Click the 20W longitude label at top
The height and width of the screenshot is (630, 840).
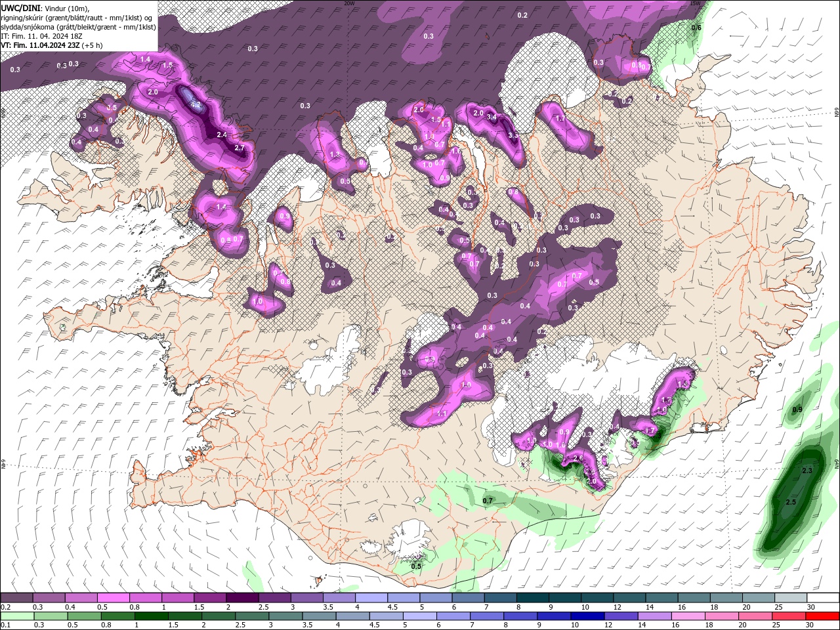pyautogui.click(x=349, y=3)
